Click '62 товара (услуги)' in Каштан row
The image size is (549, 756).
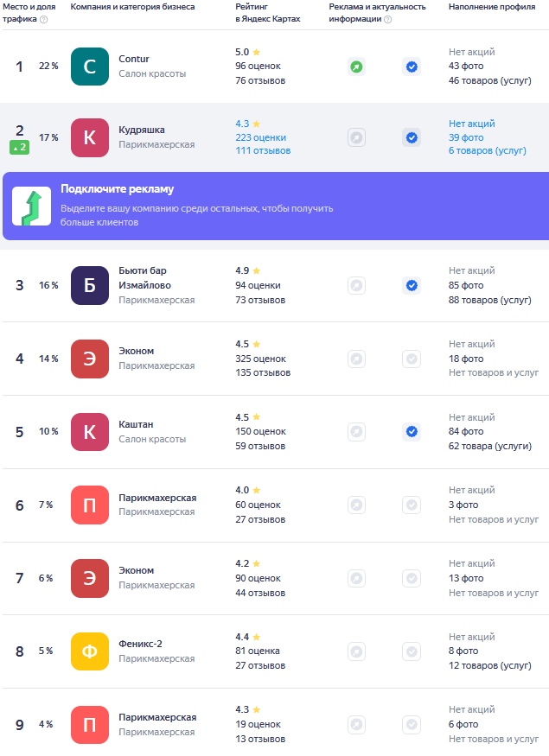point(489,446)
